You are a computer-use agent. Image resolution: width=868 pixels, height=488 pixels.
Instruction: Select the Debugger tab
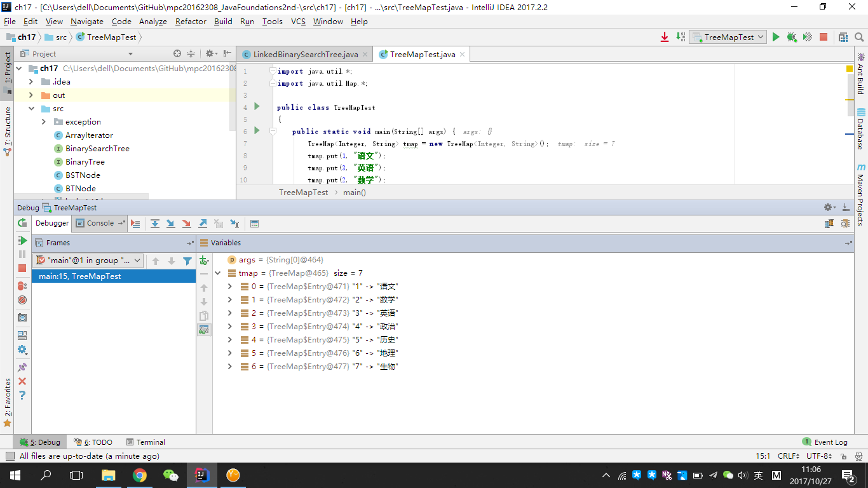(52, 223)
